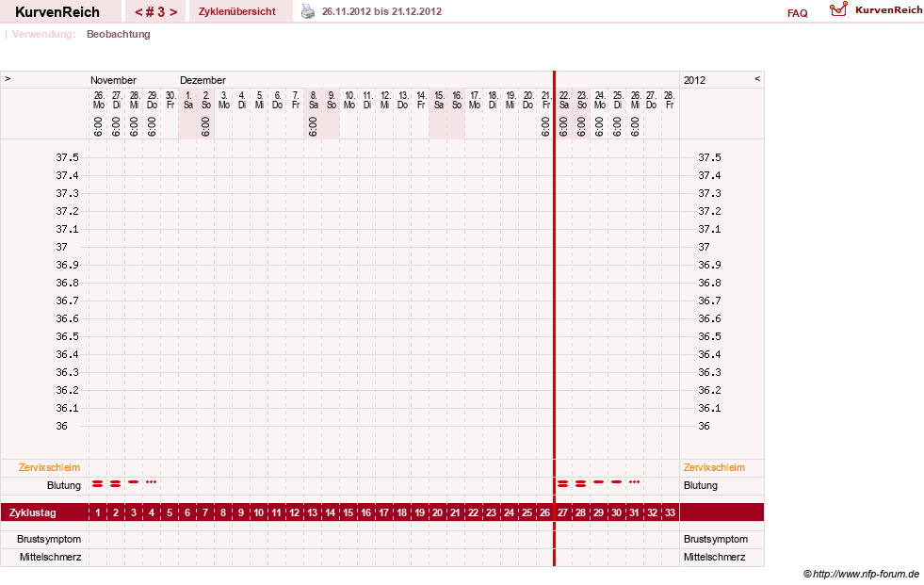924x585 pixels.
Task: Select the spotting dots on cycle day 4
Action: point(152,482)
